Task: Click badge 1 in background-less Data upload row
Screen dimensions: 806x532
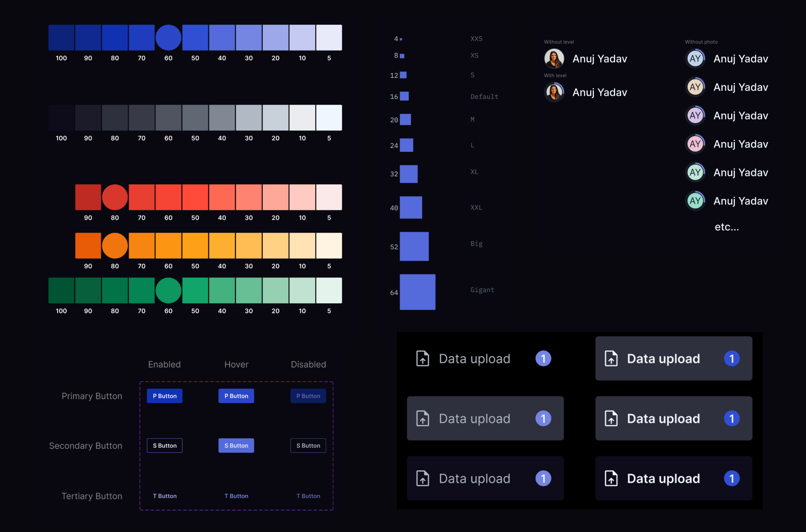Action: [x=543, y=359]
